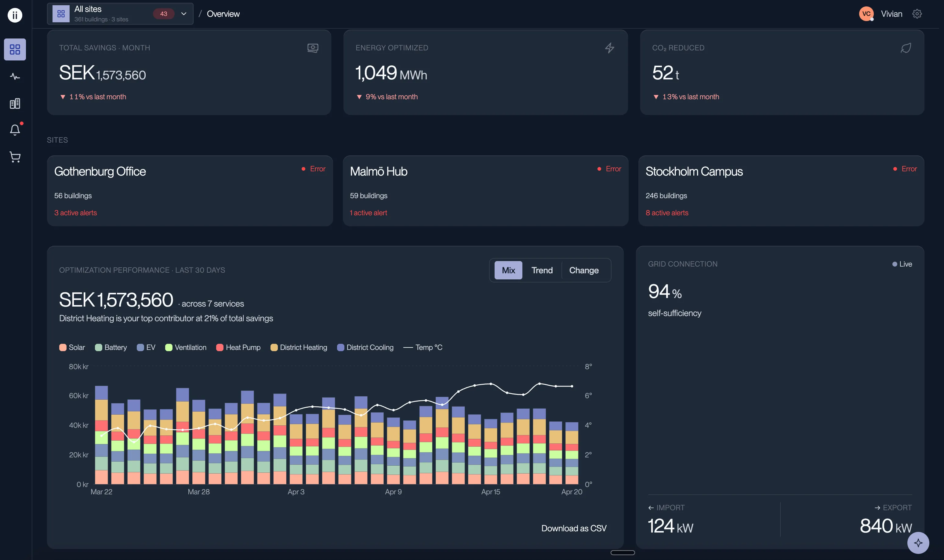This screenshot has width=944, height=560.
Task: Switch to the Change chart view
Action: coord(584,270)
